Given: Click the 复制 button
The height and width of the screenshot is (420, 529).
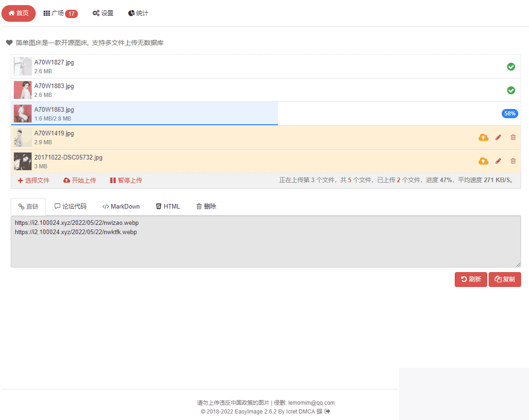Looking at the screenshot, I should click(x=505, y=279).
